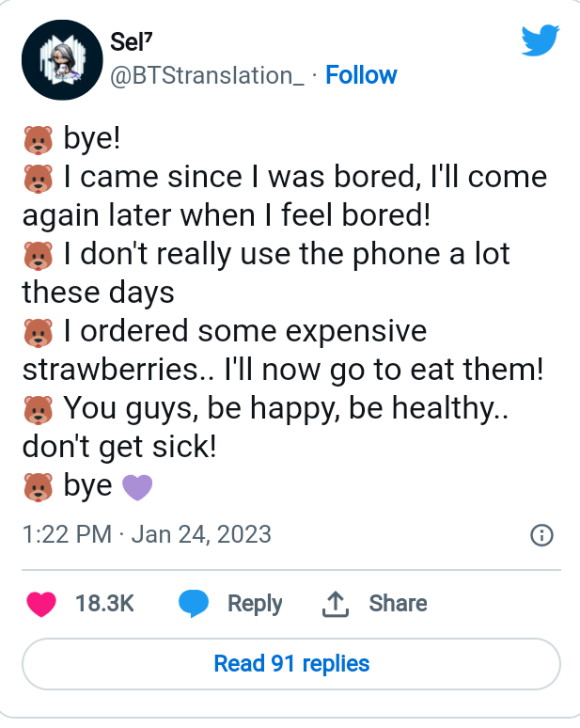
Task: Follow the @BTStranslation_ account
Action: (x=361, y=75)
